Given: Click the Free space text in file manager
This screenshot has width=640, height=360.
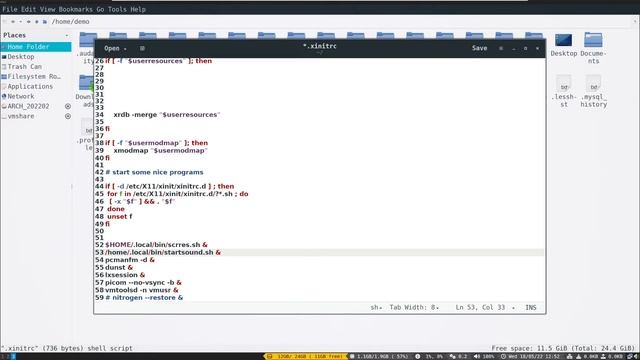Looking at the screenshot, I should coord(563,348).
